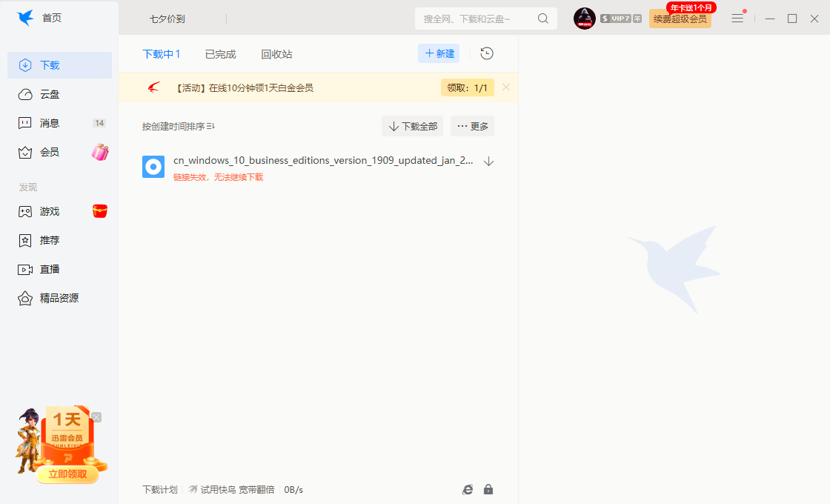
Task: Click the 领取: 1/1 claim button
Action: (x=468, y=87)
